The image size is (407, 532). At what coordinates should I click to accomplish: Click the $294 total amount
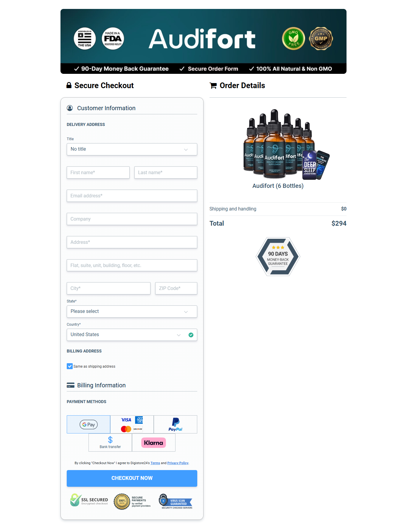tap(339, 223)
